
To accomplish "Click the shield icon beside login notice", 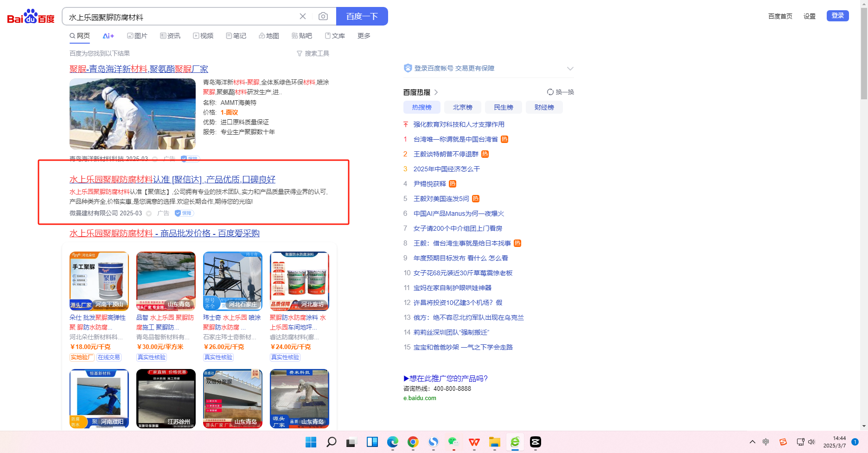I will tap(408, 68).
